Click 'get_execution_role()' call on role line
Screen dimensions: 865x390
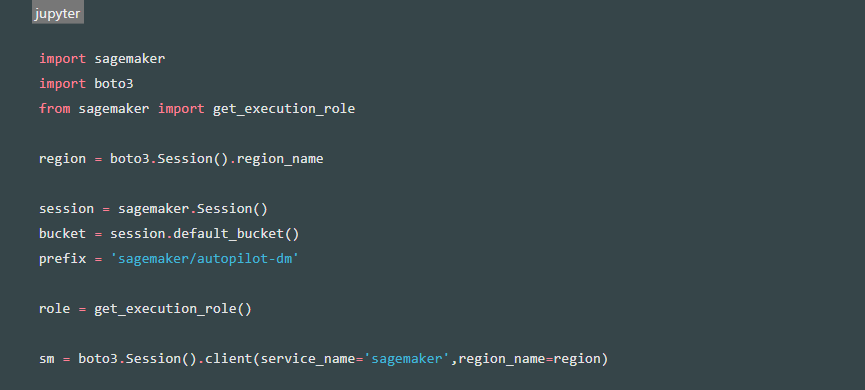click(x=173, y=309)
